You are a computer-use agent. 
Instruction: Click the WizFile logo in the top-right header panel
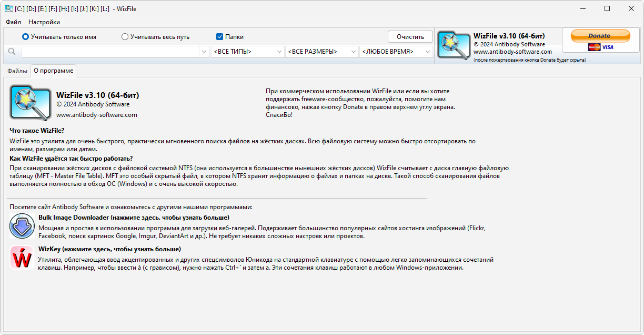(x=454, y=46)
